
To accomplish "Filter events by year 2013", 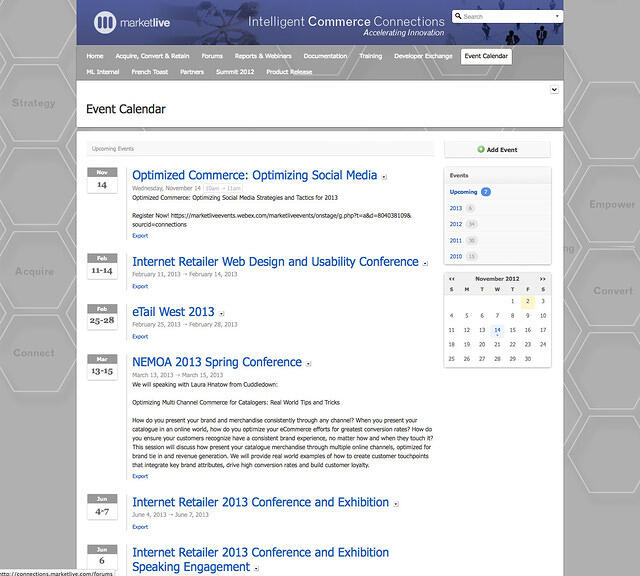I will coord(456,208).
